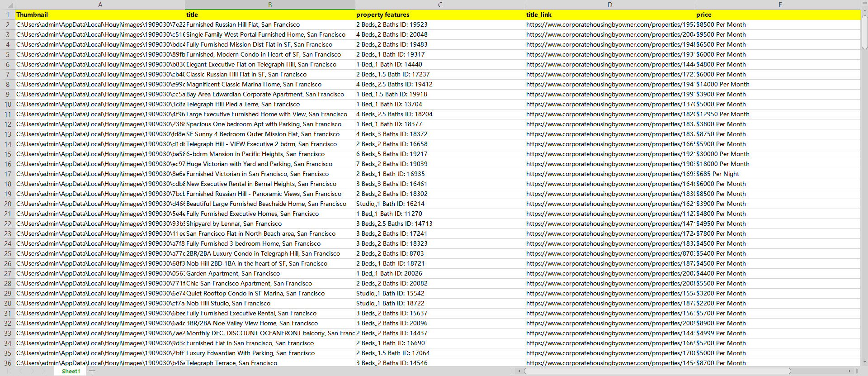Screen dimensions: 868x376
Task: Select price cell '$12950 Per Month'
Action: tap(778, 114)
